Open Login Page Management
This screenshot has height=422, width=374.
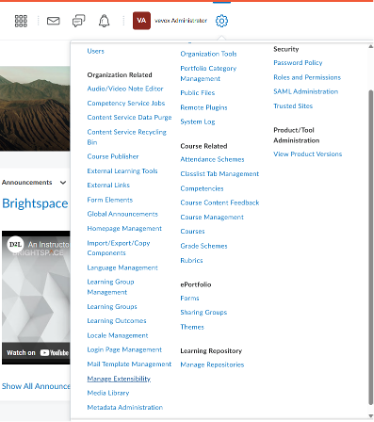point(124,350)
